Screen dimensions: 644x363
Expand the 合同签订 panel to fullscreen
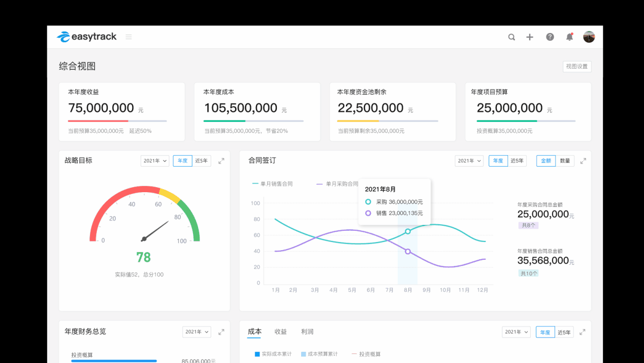coord(583,161)
